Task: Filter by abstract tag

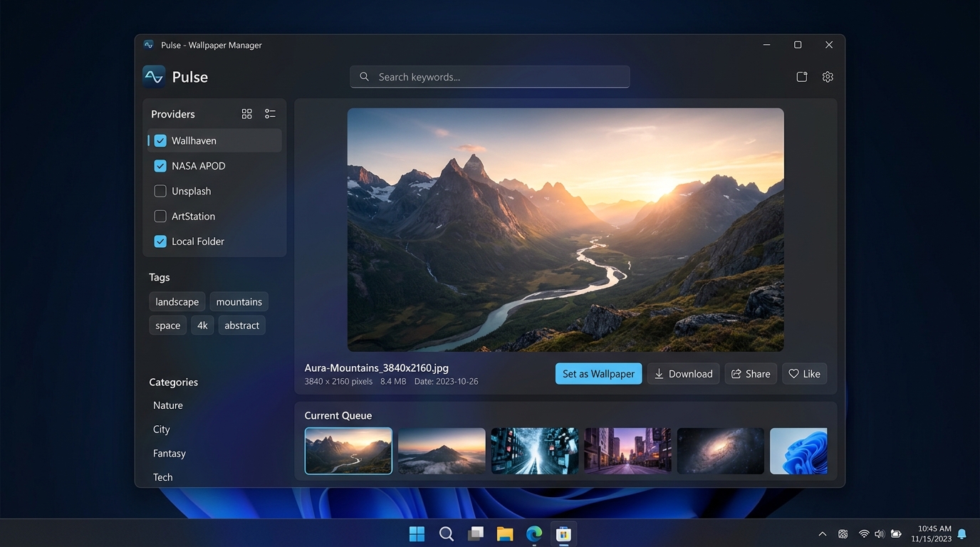Action: click(x=242, y=325)
